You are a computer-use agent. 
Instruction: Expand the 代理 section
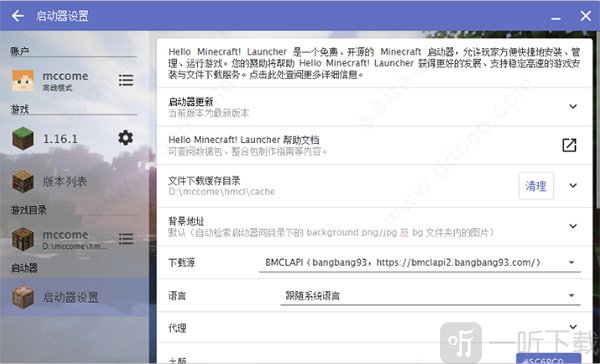[x=573, y=327]
